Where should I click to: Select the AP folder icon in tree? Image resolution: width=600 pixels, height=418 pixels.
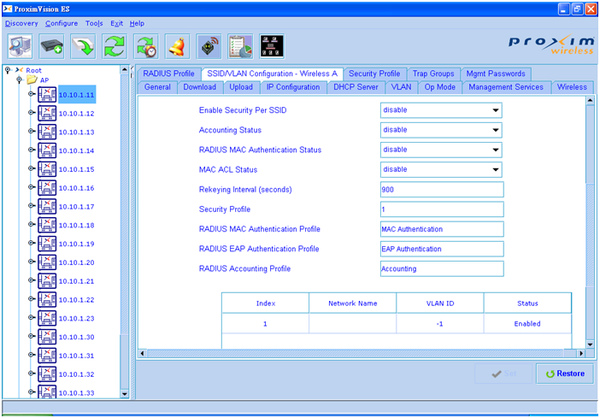32,80
